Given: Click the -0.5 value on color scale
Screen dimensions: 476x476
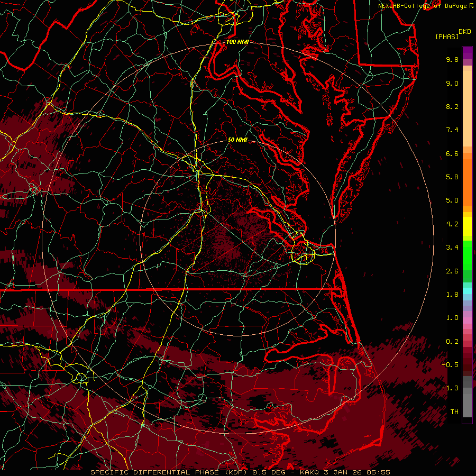Looking at the screenshot, I should 450,365.
